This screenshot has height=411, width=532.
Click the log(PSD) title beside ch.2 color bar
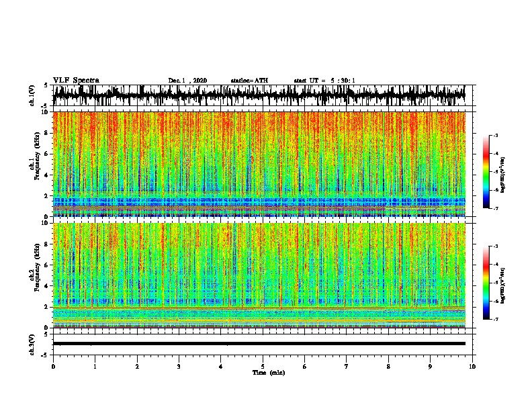(502, 286)
